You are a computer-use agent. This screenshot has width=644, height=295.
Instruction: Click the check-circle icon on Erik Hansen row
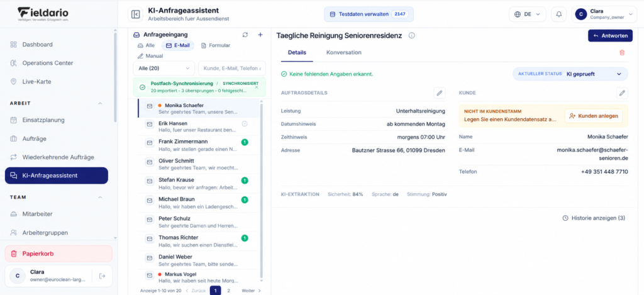tap(245, 123)
